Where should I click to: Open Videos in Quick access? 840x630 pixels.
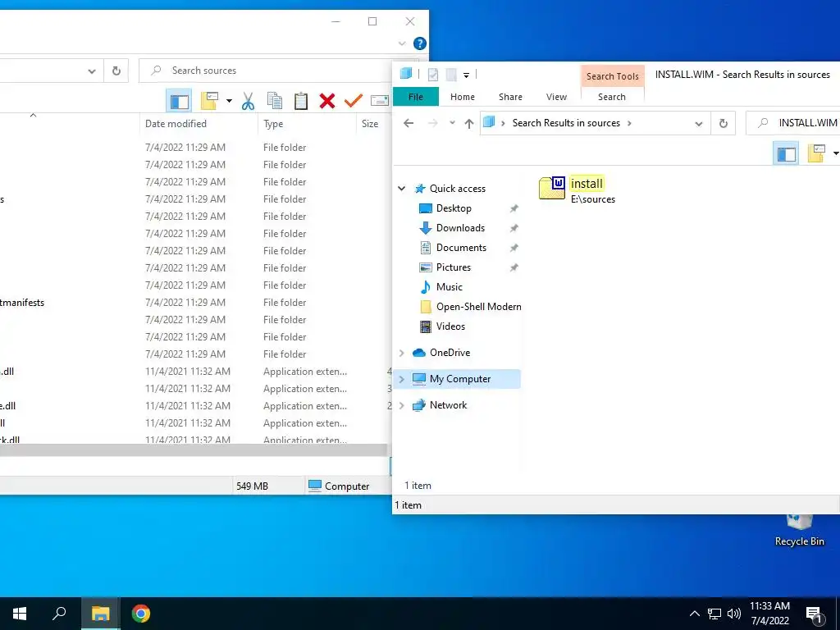[x=450, y=326]
